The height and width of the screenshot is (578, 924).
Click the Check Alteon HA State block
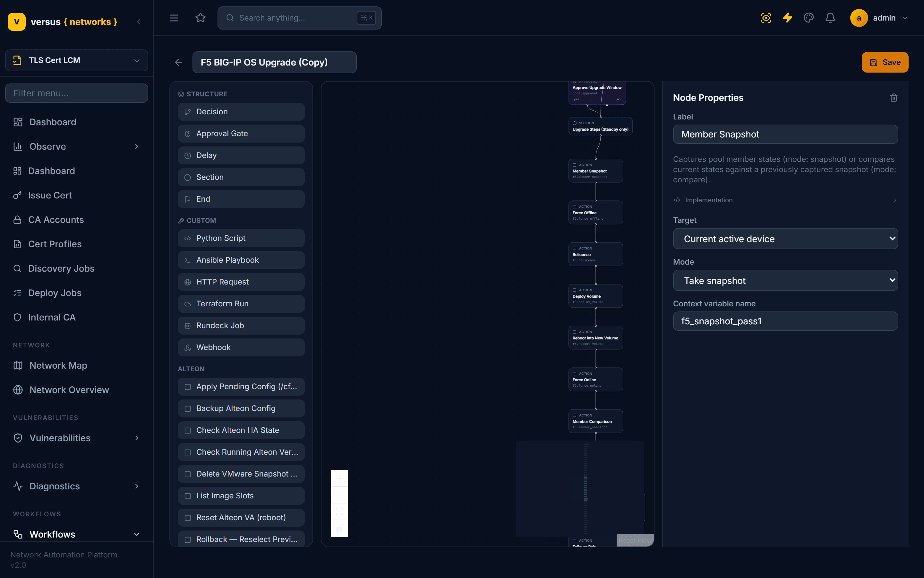click(241, 430)
